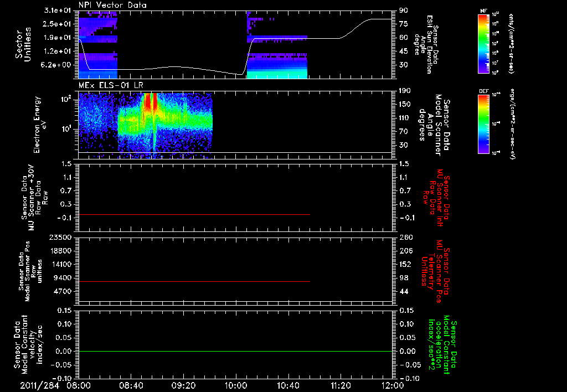Select the 'Model Scanner Pos Raw unitless' left label
567x392 pixels.
tap(30, 271)
